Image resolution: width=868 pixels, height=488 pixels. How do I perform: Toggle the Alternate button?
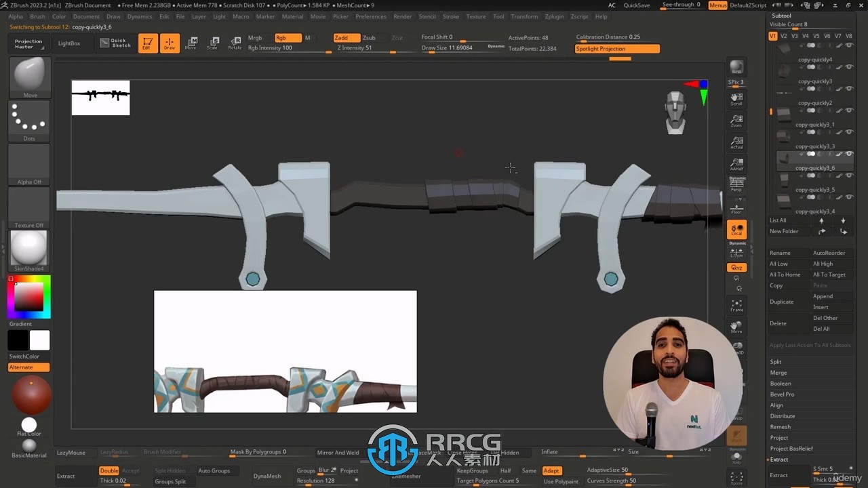pyautogui.click(x=28, y=367)
